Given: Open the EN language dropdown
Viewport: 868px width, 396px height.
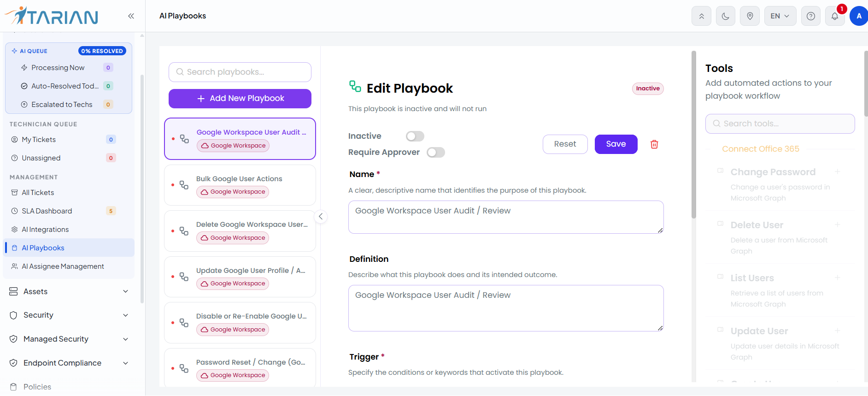Looking at the screenshot, I should (780, 16).
